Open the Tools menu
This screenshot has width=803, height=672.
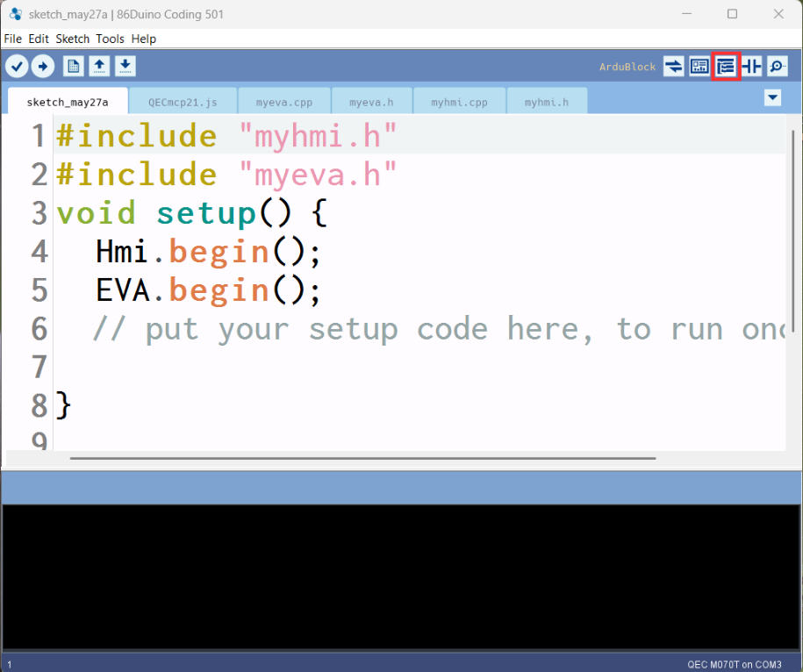110,39
